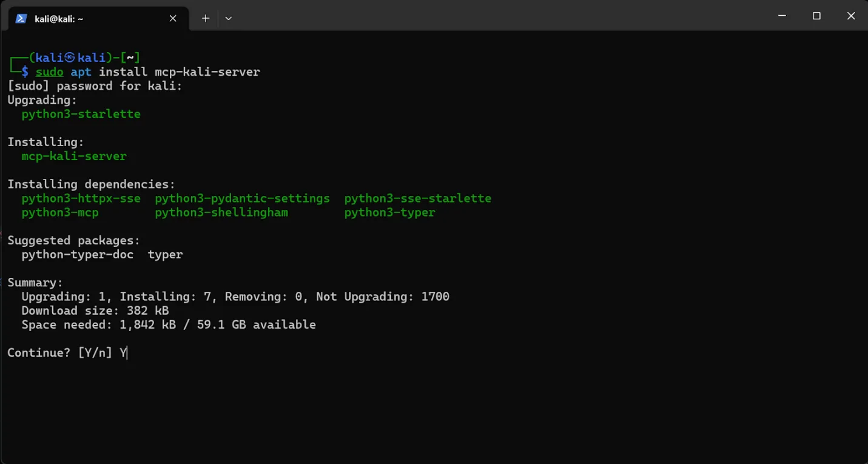Select the "python3-sse-starlette" dependency text
Screen dimensions: 868x464
[x=418, y=198]
